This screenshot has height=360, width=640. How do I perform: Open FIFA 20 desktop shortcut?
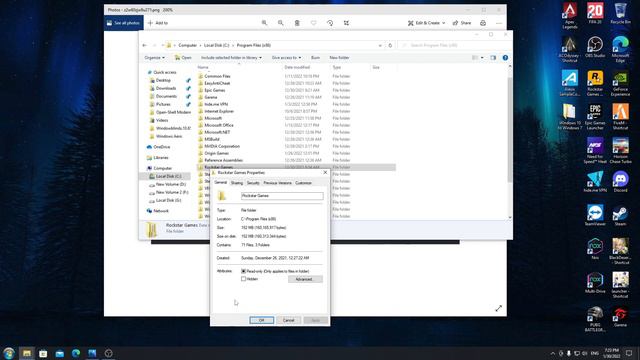click(x=595, y=13)
